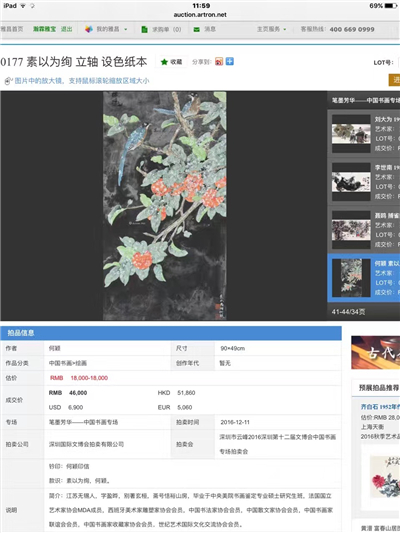Click the 中国书画>绘画 category value
The image size is (400, 533).
point(68,363)
